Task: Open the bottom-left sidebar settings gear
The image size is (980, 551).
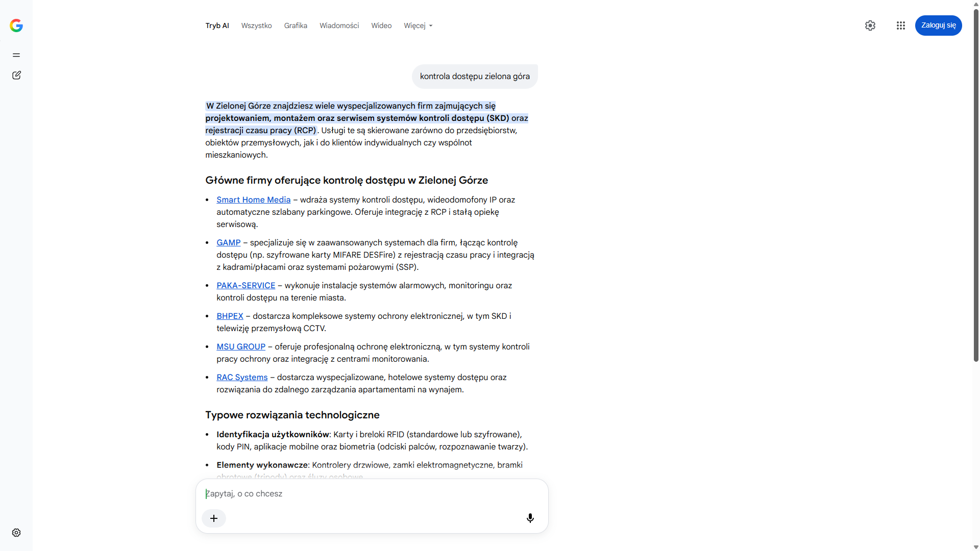Action: [16, 533]
